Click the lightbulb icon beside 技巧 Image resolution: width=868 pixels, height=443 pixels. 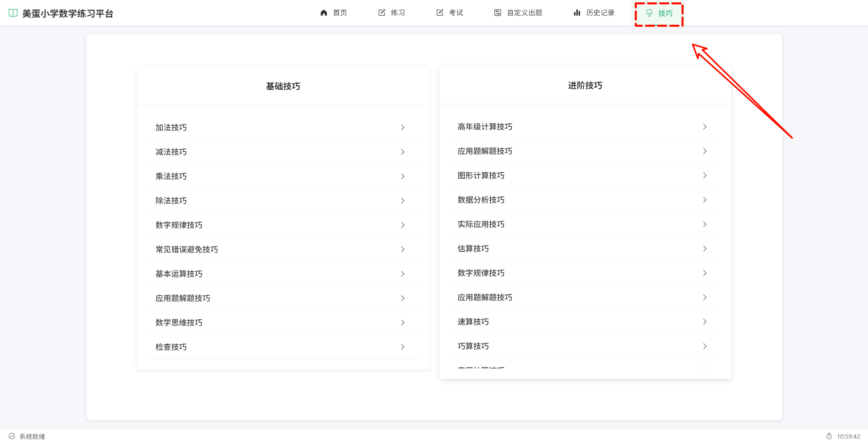pos(649,13)
